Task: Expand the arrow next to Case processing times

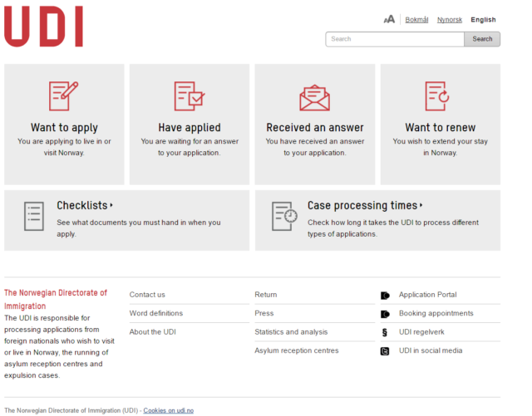Action: click(421, 205)
